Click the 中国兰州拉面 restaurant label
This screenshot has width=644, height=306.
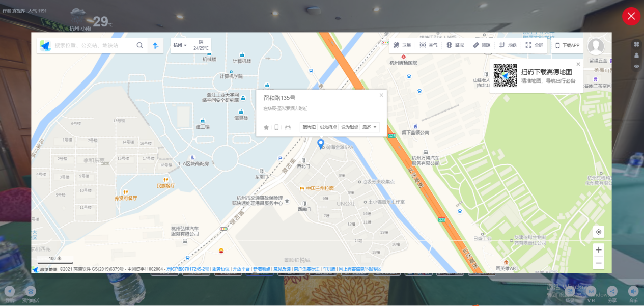320,188
